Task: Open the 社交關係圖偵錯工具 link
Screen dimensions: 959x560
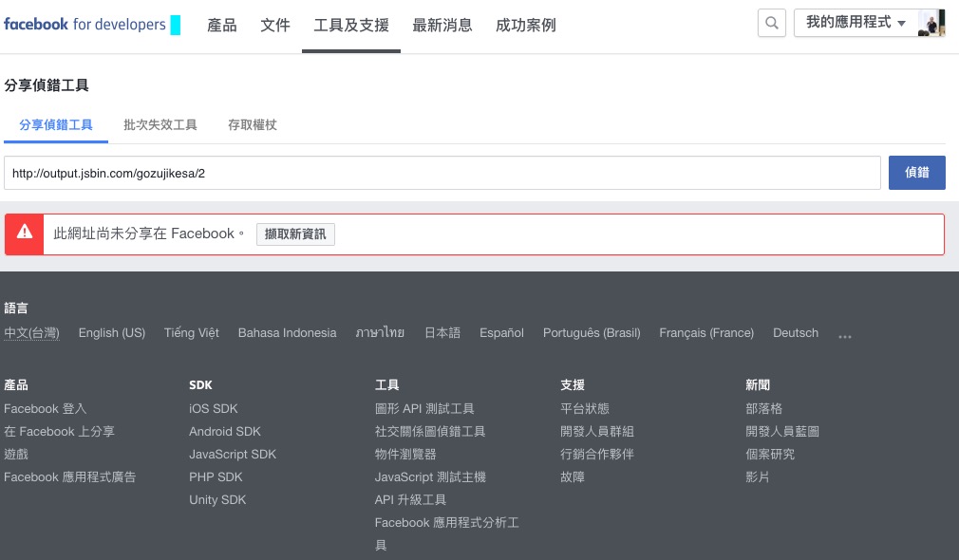Action: click(x=430, y=431)
